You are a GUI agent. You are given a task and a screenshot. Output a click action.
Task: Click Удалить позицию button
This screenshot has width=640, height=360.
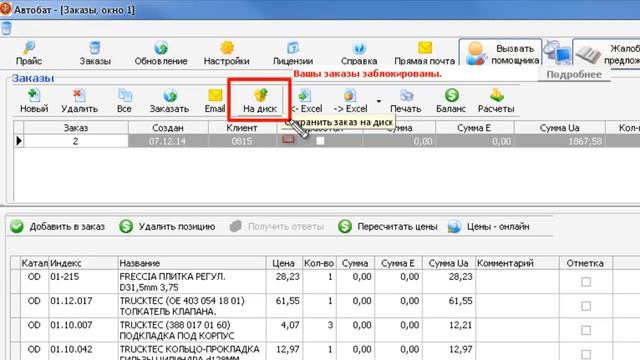167,227
